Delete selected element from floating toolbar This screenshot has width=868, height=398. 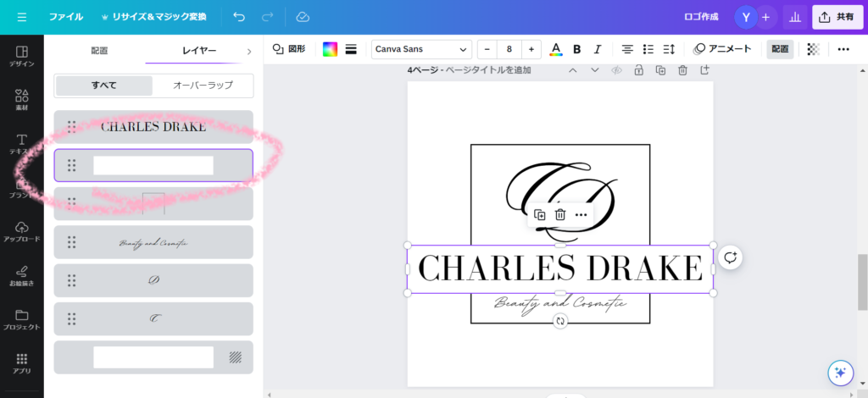coord(560,215)
